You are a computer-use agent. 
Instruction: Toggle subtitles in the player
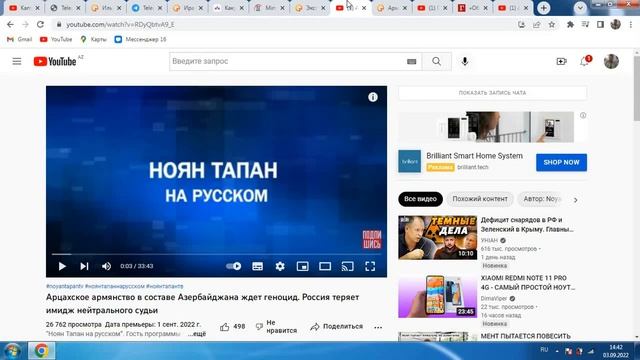(258, 266)
